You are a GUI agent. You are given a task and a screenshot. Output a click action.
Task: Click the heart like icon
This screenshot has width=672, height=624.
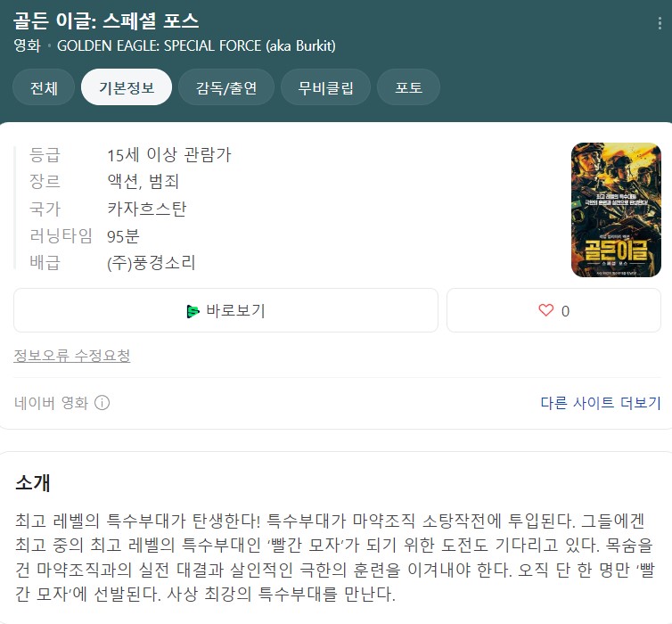tap(545, 310)
